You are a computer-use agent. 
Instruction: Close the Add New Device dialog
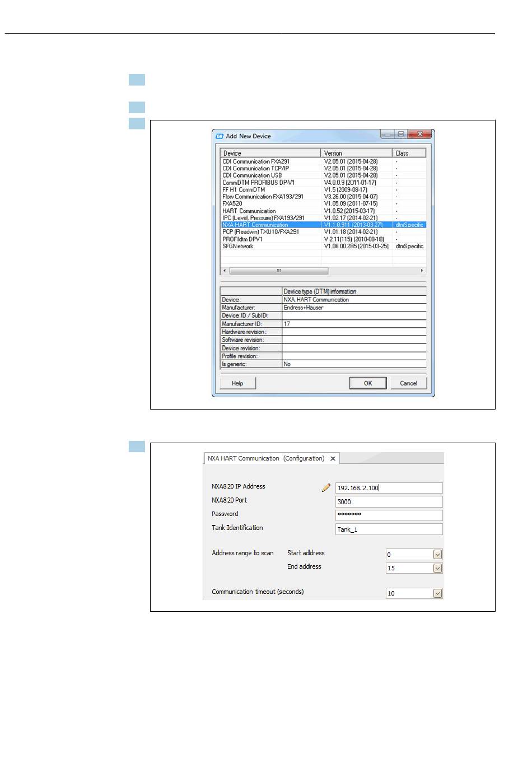click(420, 134)
